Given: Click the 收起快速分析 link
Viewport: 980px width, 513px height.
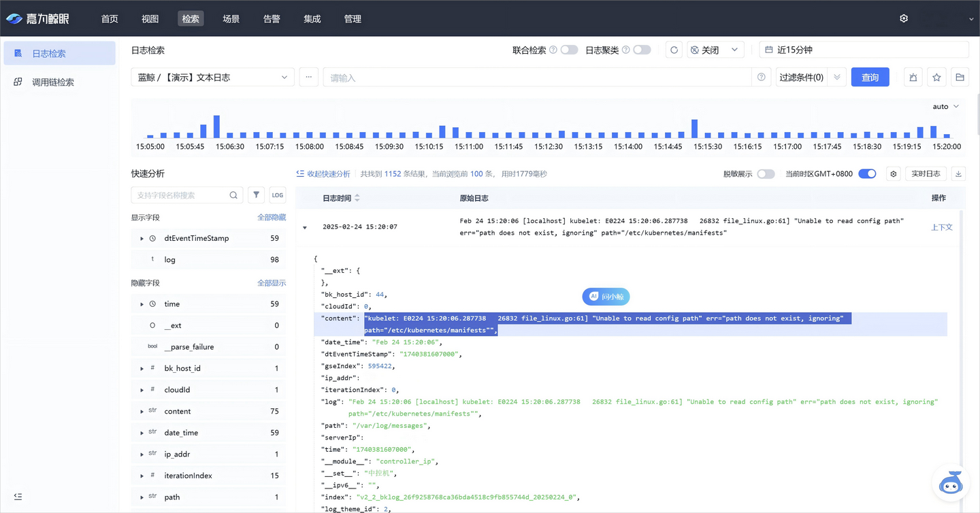Looking at the screenshot, I should click(323, 174).
